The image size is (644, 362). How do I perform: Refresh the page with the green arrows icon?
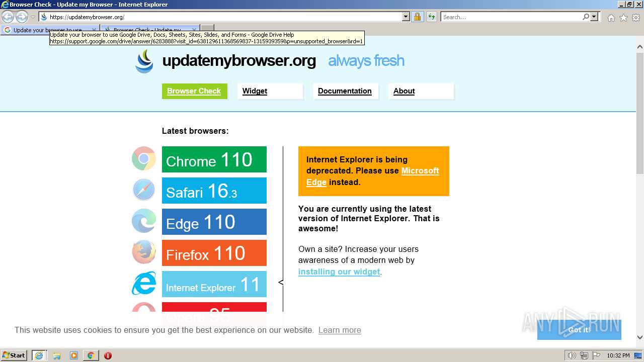tap(432, 17)
